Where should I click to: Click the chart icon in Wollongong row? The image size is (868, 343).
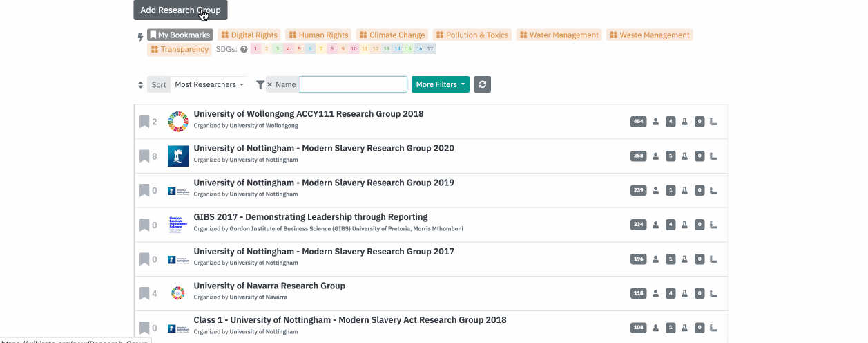(713, 122)
